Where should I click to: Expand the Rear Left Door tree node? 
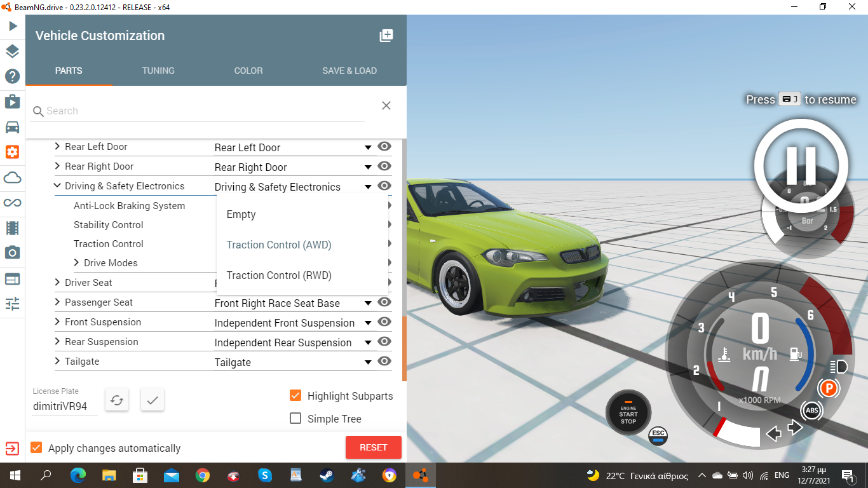click(57, 147)
